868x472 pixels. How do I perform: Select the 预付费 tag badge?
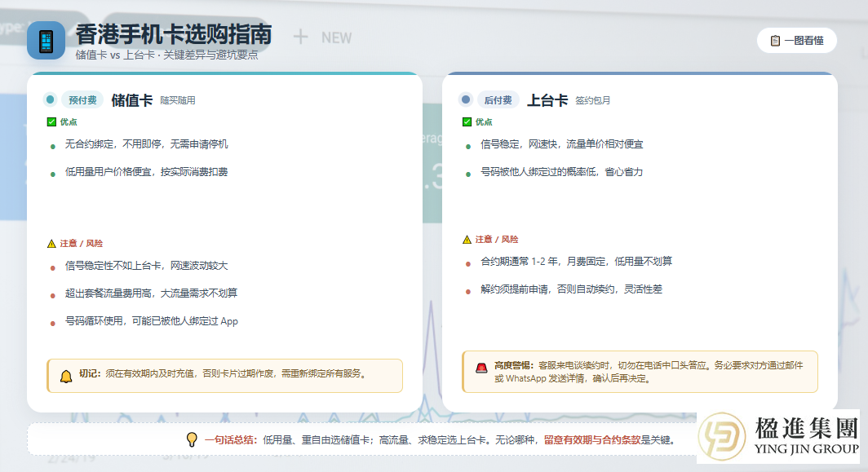click(x=82, y=100)
